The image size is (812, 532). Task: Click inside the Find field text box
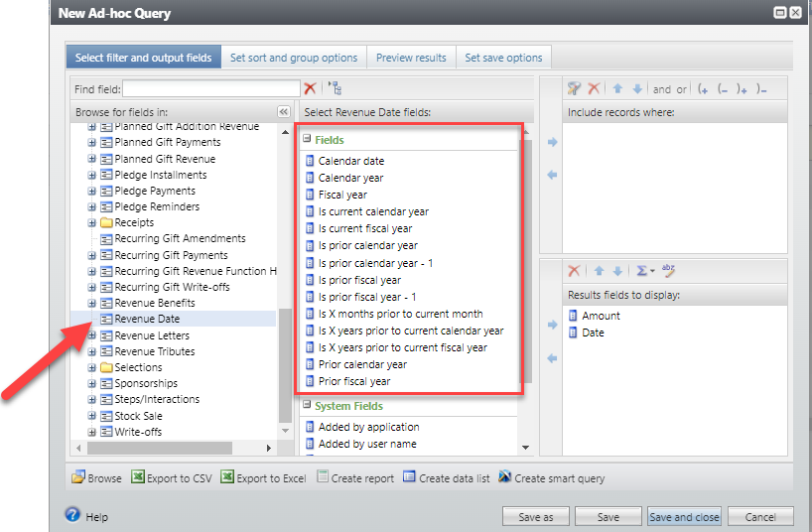[x=210, y=89]
